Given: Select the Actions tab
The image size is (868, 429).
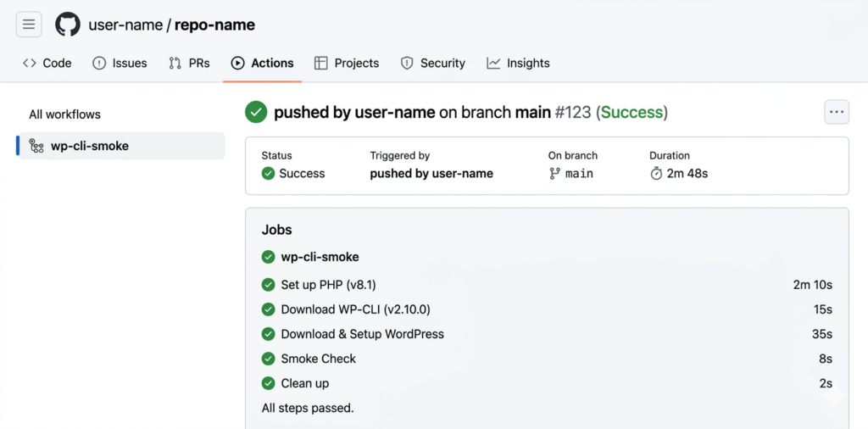Looking at the screenshot, I should pos(263,63).
